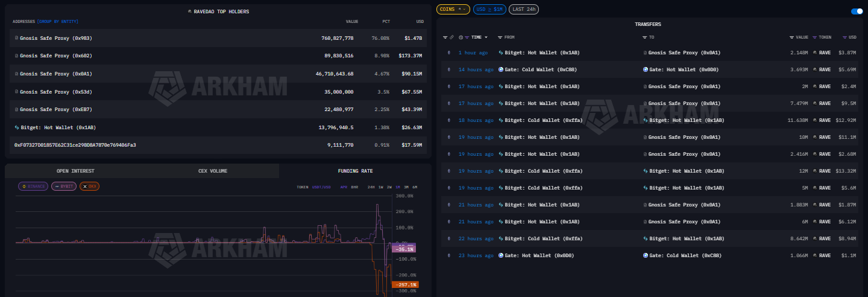
Task: Click the Group By Entity link
Action: coord(58,22)
